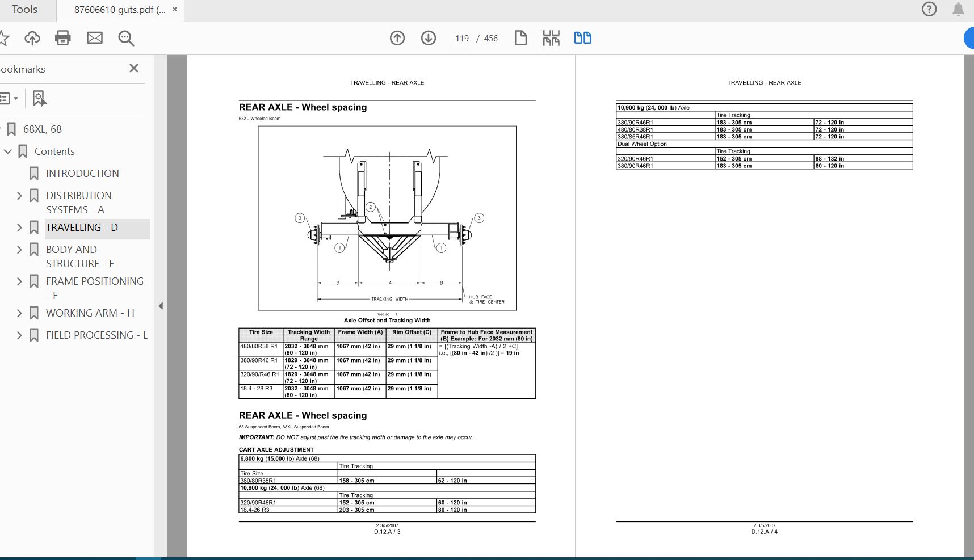Screen dimensions: 974x560
Task: Collapse the bookmarks pane with the arrow handle
Action: 161,306
